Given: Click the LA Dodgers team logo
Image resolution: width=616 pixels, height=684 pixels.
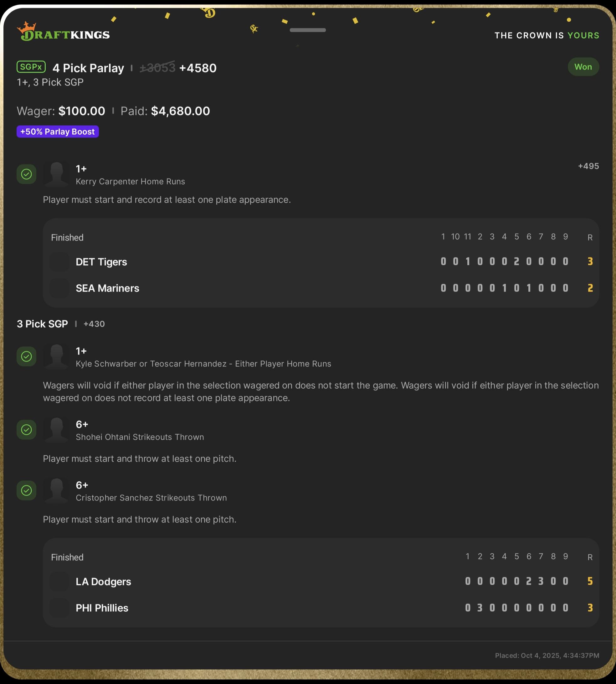Looking at the screenshot, I should pyautogui.click(x=59, y=581).
